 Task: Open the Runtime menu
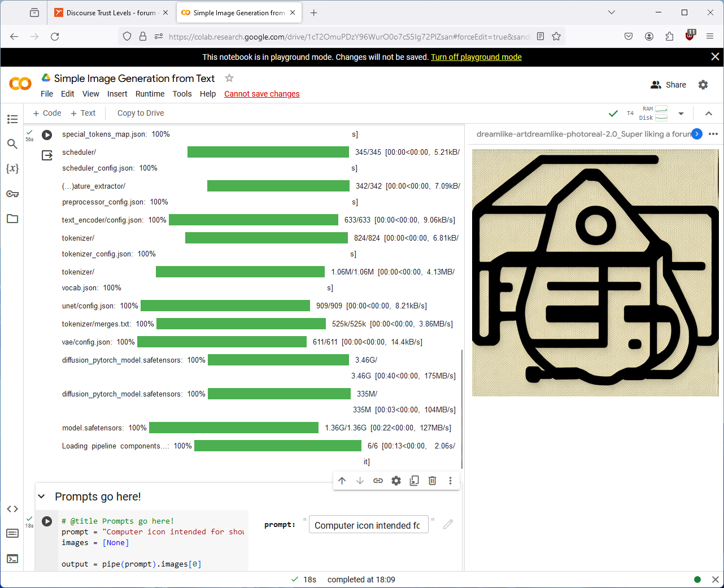[x=150, y=94]
